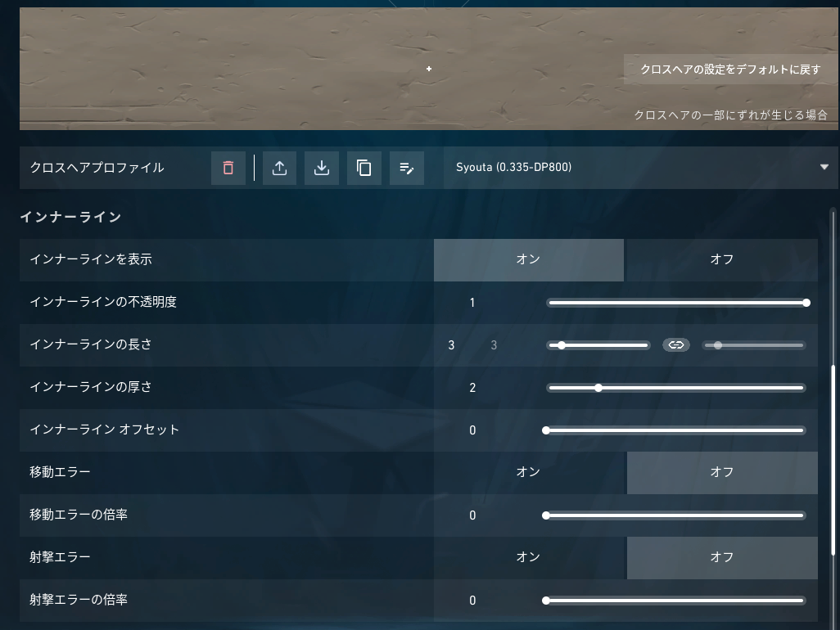840x630 pixels.
Task: Click クロスヘアの設定をデフォルトに戻す button
Action: click(x=731, y=70)
